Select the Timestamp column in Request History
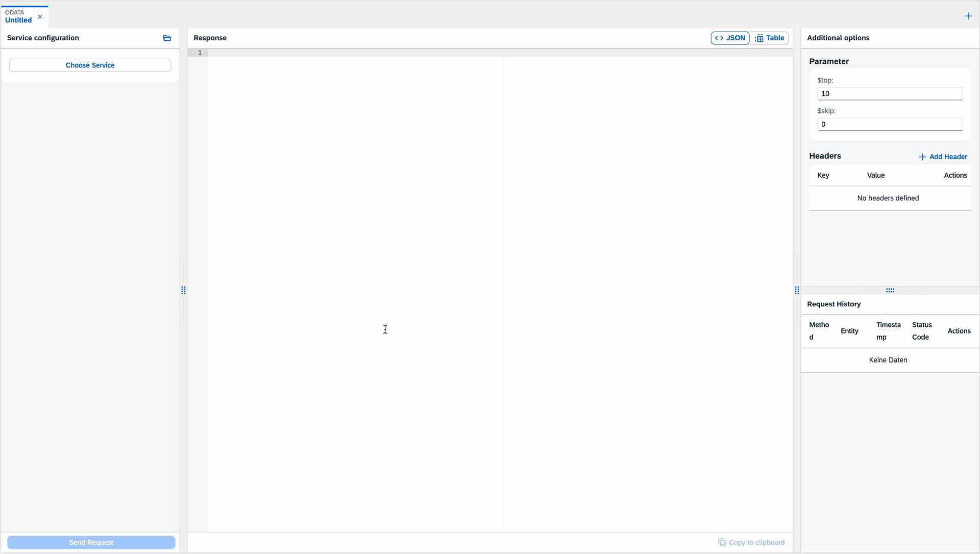980x554 pixels. pyautogui.click(x=888, y=331)
